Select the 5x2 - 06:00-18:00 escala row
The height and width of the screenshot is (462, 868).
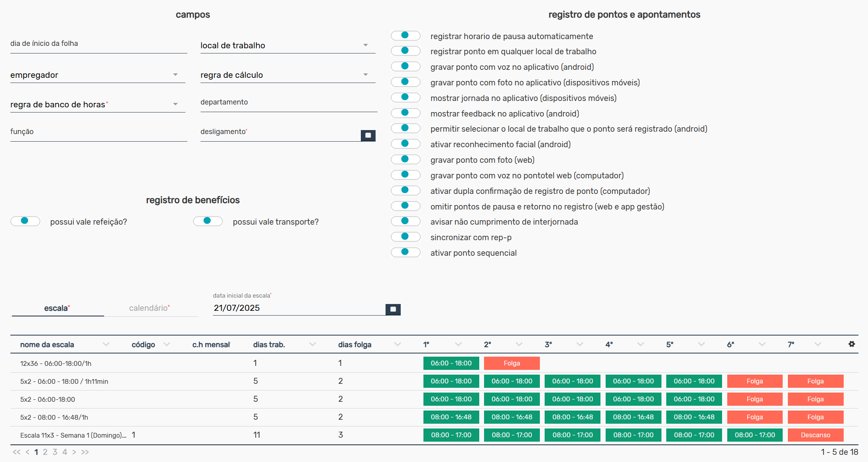coord(434,399)
